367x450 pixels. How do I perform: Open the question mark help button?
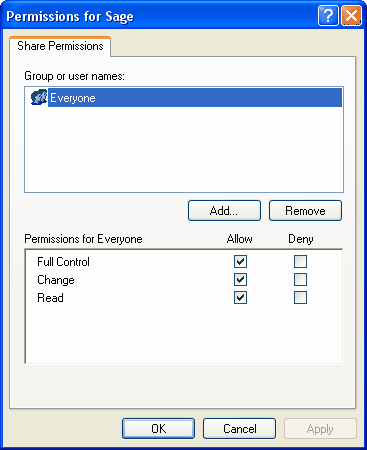[x=328, y=16]
